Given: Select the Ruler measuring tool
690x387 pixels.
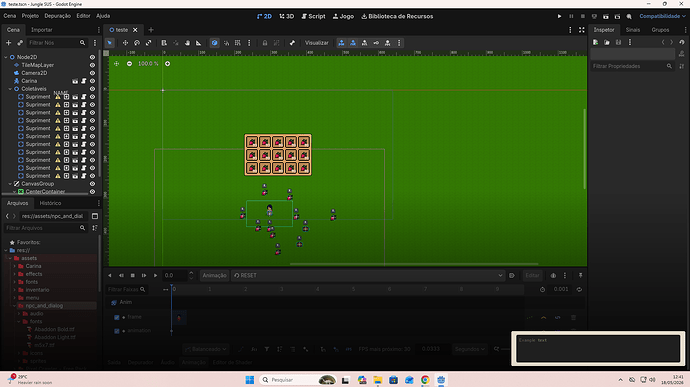Looking at the screenshot, I should [198, 43].
